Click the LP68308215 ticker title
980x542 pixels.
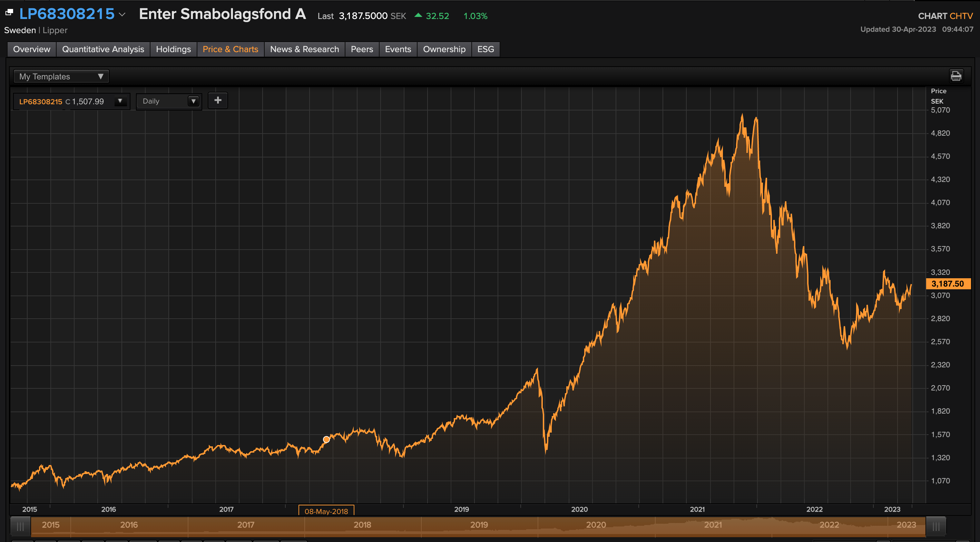[67, 14]
